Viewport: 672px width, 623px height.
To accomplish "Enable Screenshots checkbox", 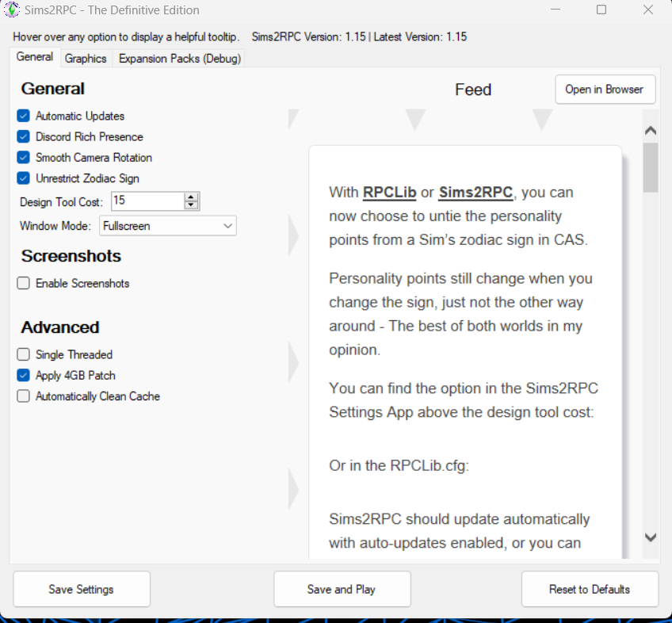I will [24, 283].
